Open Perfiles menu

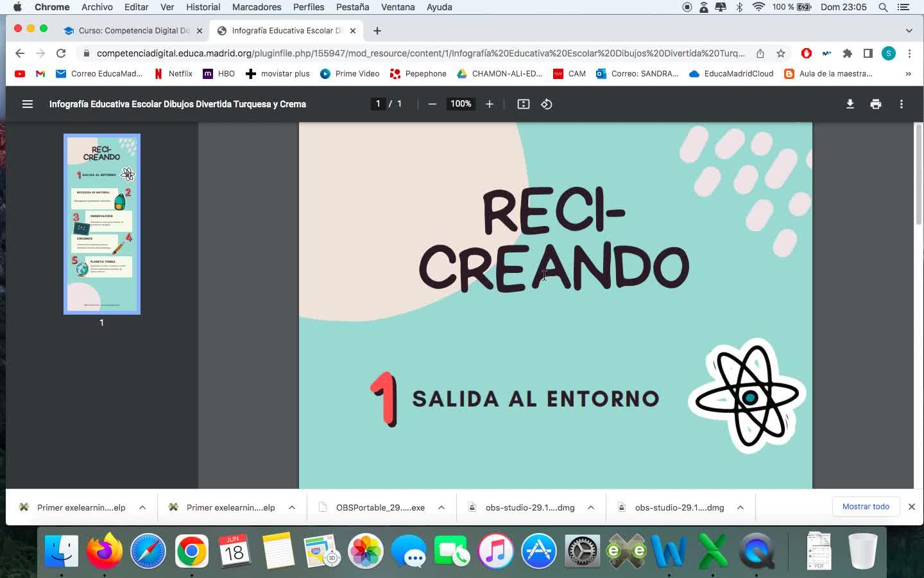pos(309,7)
